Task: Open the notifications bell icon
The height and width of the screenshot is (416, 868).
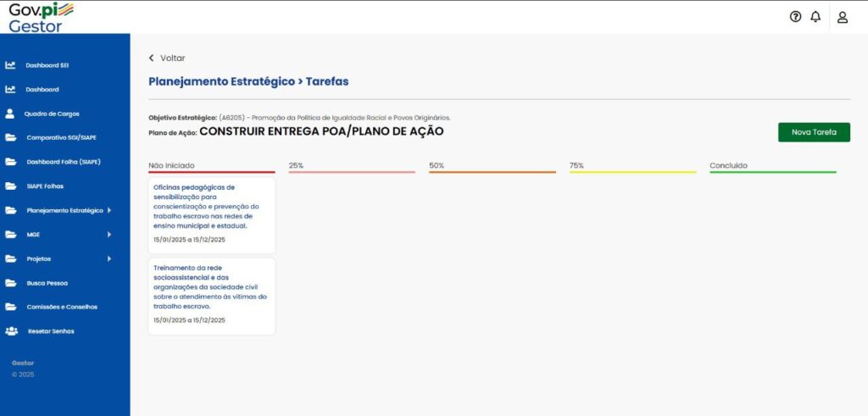Action: [815, 17]
